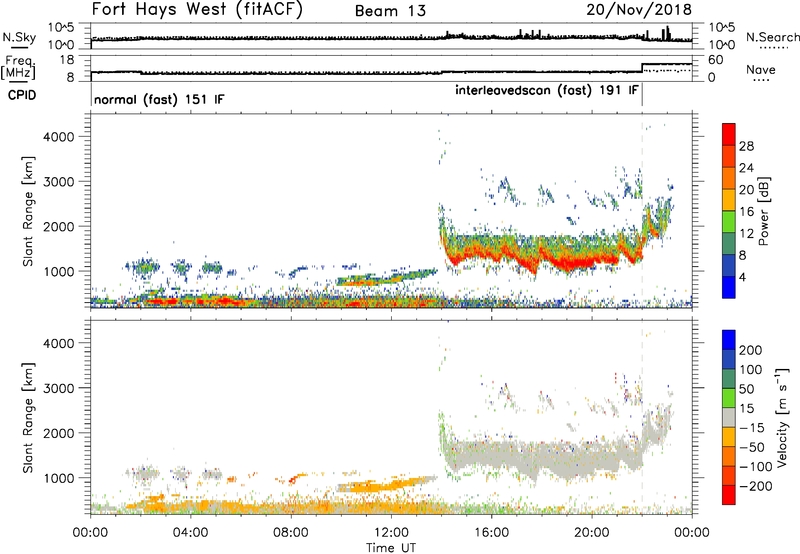
Task: Click the green velocity segment on the Velocity colorbar
Action: (729, 398)
